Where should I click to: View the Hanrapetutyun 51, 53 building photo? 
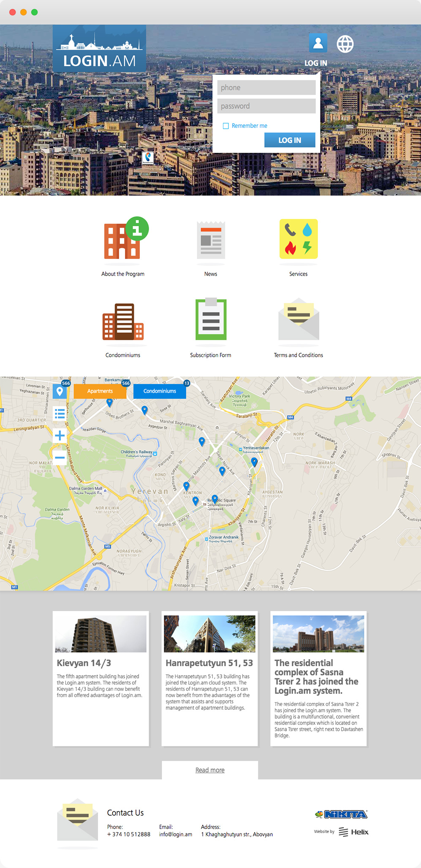pyautogui.click(x=209, y=634)
